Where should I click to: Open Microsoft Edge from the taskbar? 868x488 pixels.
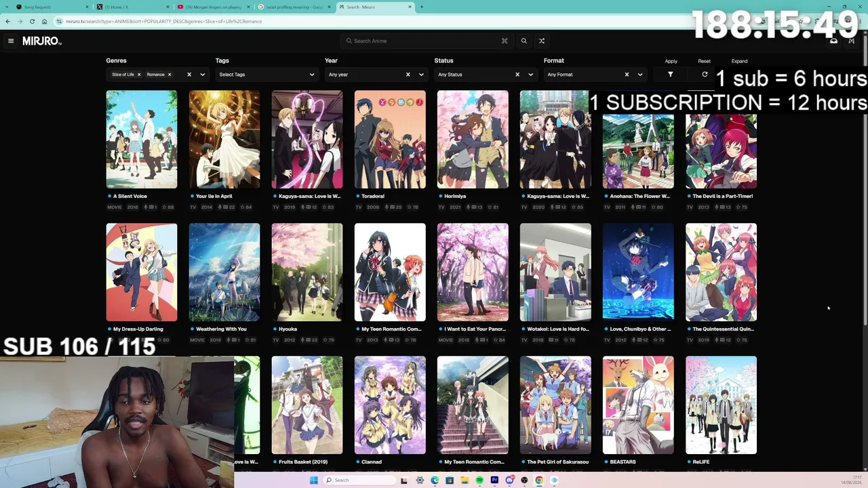click(x=435, y=481)
